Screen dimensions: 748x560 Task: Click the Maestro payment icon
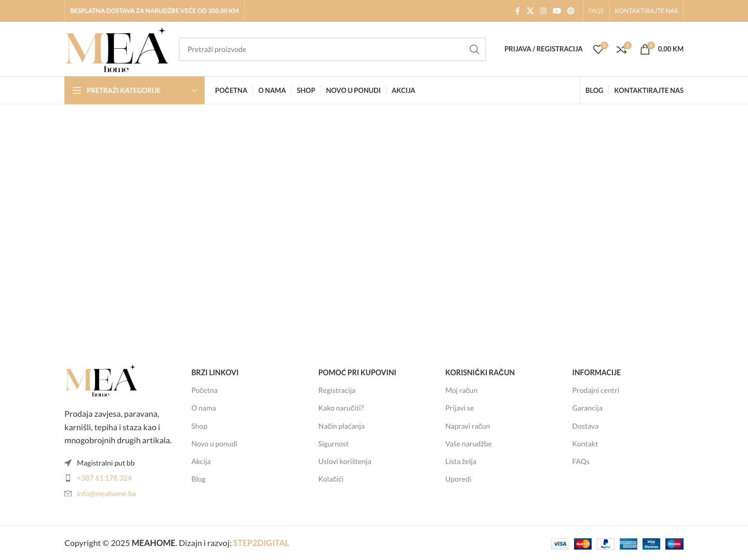(x=674, y=544)
